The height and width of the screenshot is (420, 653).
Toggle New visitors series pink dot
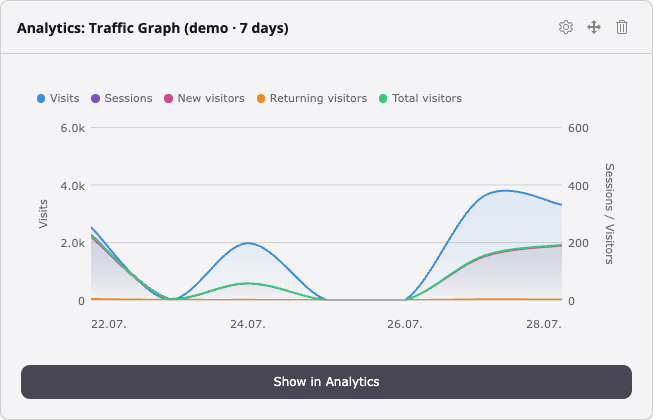(168, 99)
